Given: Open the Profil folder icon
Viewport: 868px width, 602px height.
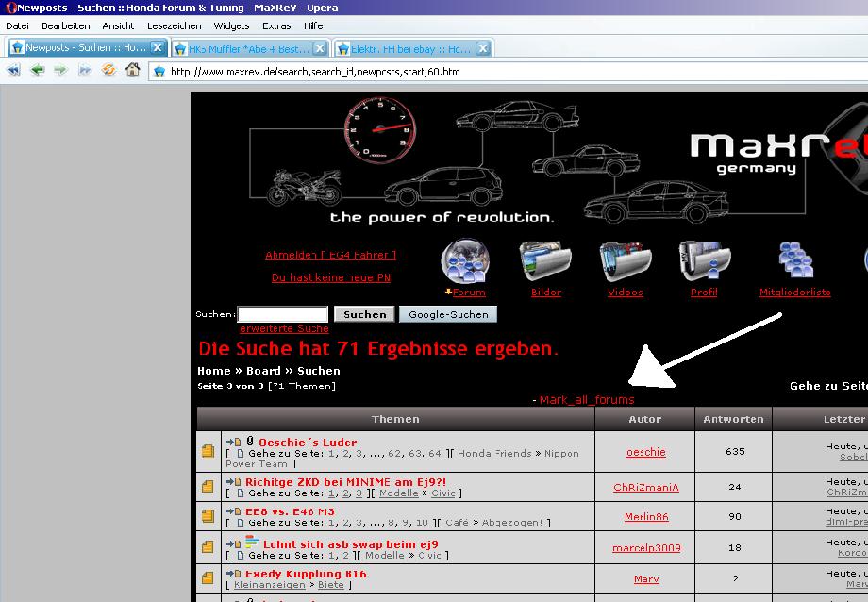Looking at the screenshot, I should pos(705,260).
